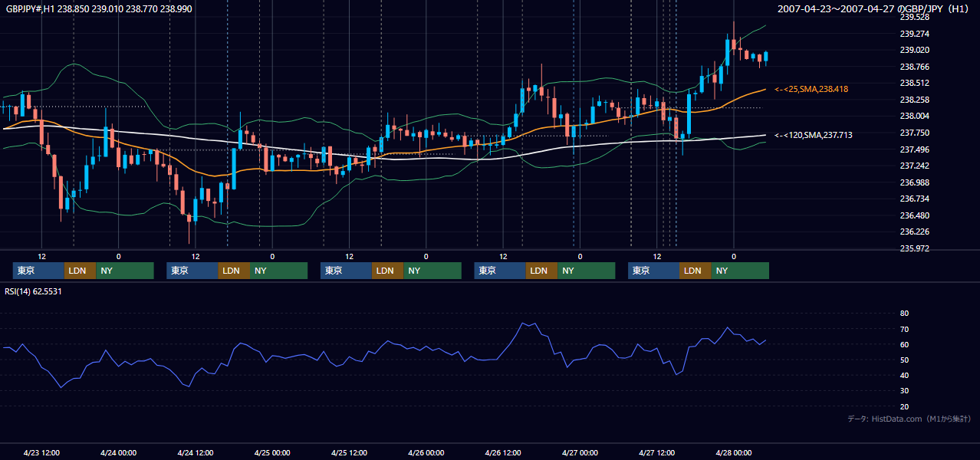Image resolution: width=980 pixels, height=460 pixels.
Task: Select the RSI(14) 62.5531 indicator label
Action: [x=34, y=291]
